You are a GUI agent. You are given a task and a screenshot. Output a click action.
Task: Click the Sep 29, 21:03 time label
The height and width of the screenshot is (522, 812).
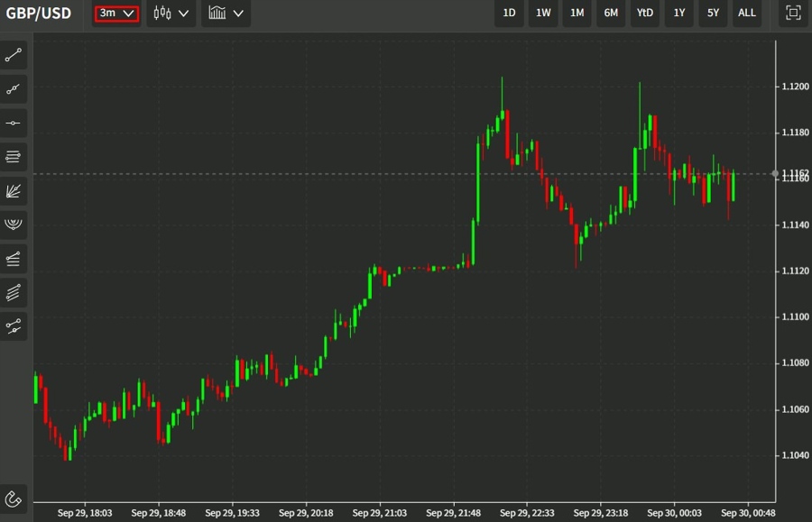pyautogui.click(x=379, y=513)
